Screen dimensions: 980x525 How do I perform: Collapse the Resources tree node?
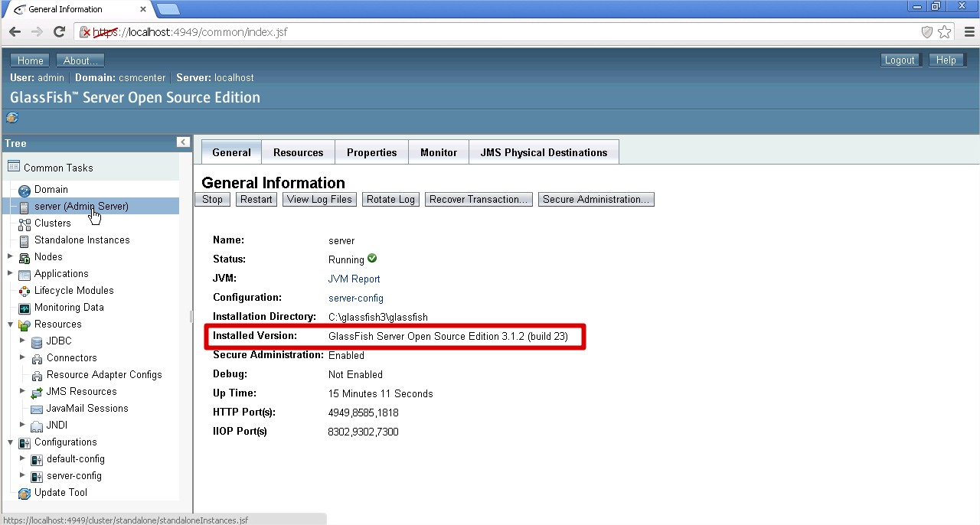pyautogui.click(x=10, y=324)
